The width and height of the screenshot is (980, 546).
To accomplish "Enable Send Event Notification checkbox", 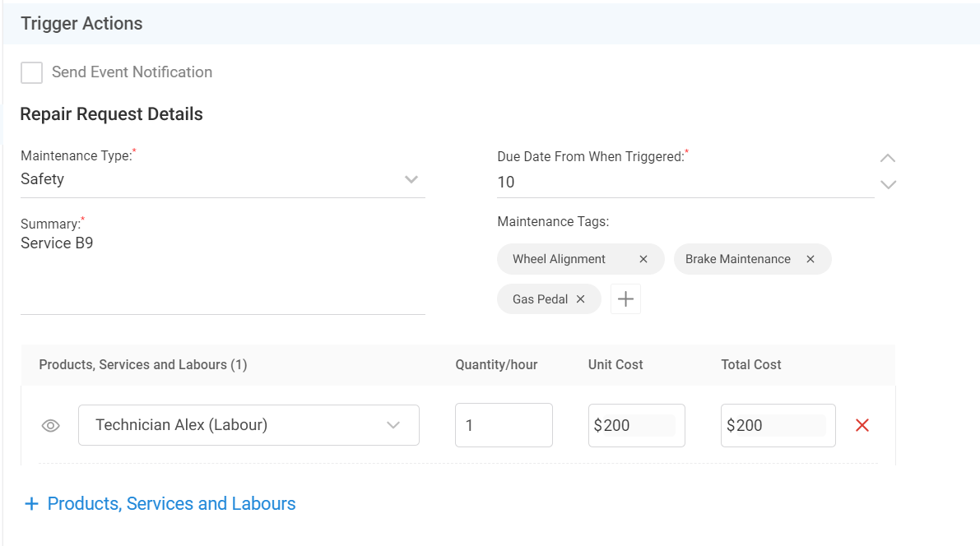I will (32, 72).
